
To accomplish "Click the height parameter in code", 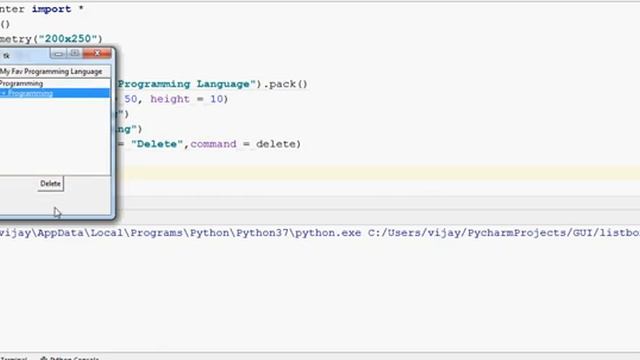I will pyautogui.click(x=170, y=99).
